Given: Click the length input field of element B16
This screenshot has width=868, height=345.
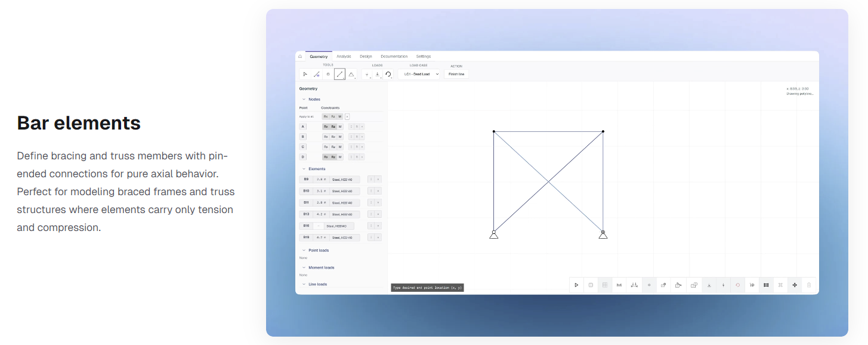Looking at the screenshot, I should (320, 225).
